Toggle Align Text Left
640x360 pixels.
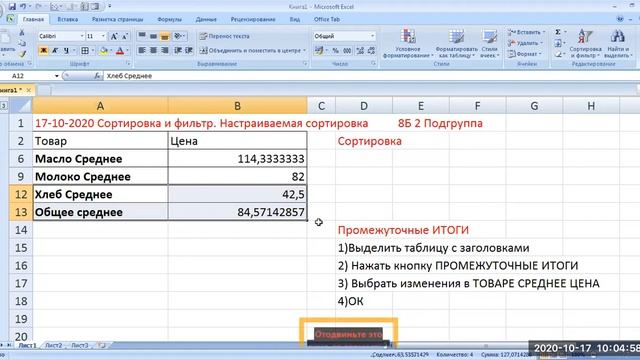(x=142, y=50)
